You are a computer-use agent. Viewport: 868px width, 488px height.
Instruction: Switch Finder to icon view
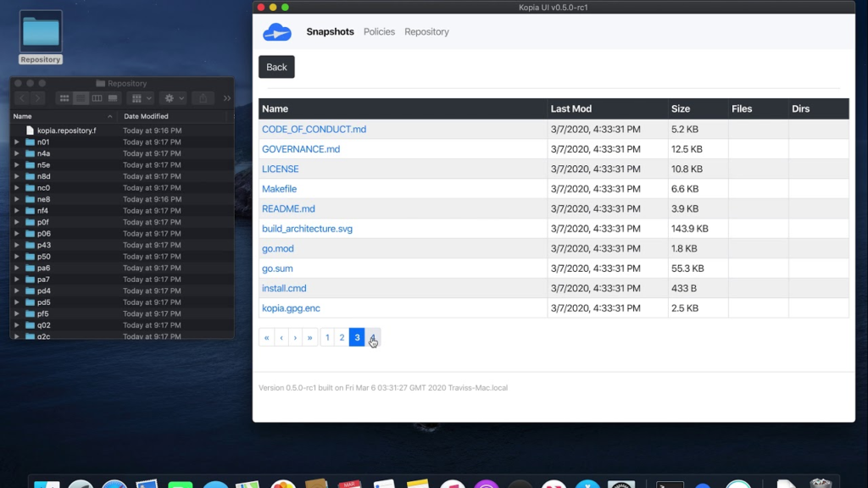pos(64,98)
